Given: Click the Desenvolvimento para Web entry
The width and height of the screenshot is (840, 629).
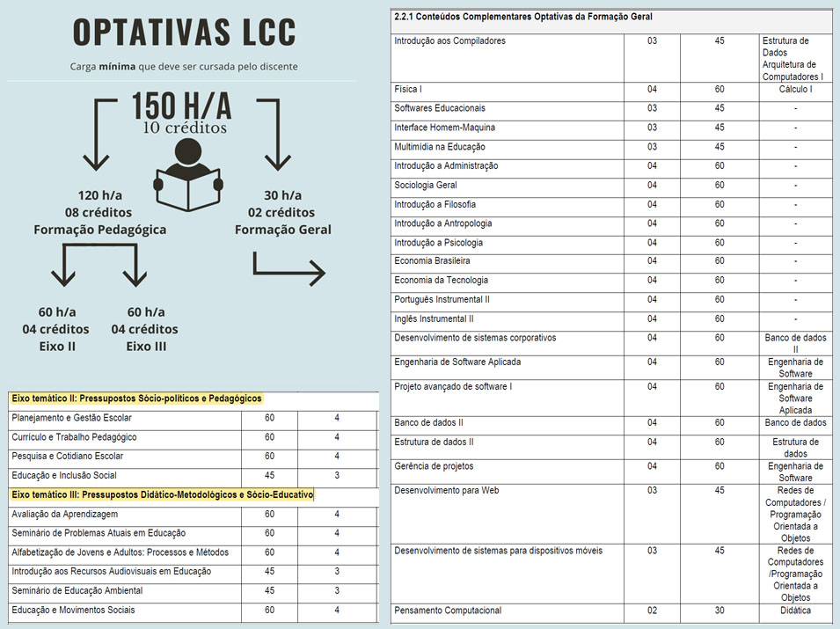Looking at the screenshot, I should click(x=449, y=490).
